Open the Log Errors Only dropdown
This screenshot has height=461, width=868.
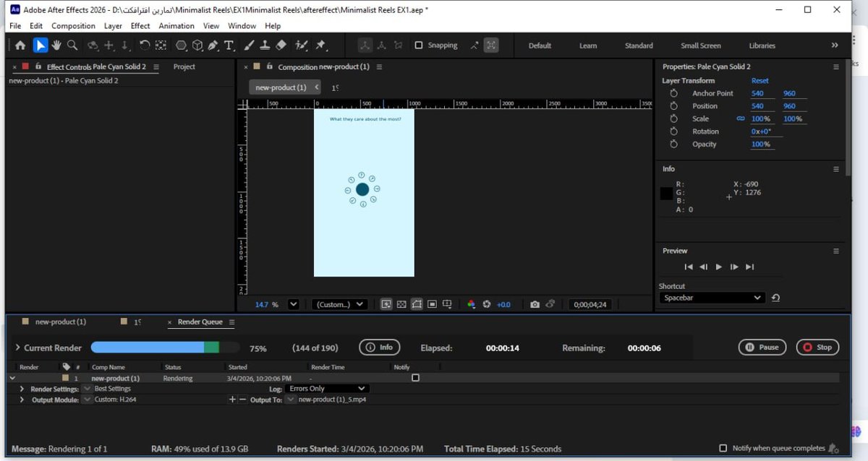pos(328,389)
